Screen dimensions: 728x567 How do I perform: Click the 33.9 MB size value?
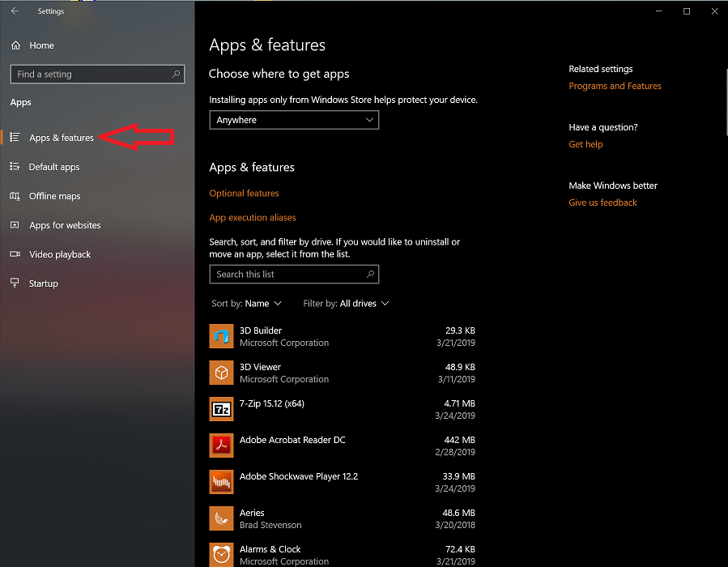(458, 476)
